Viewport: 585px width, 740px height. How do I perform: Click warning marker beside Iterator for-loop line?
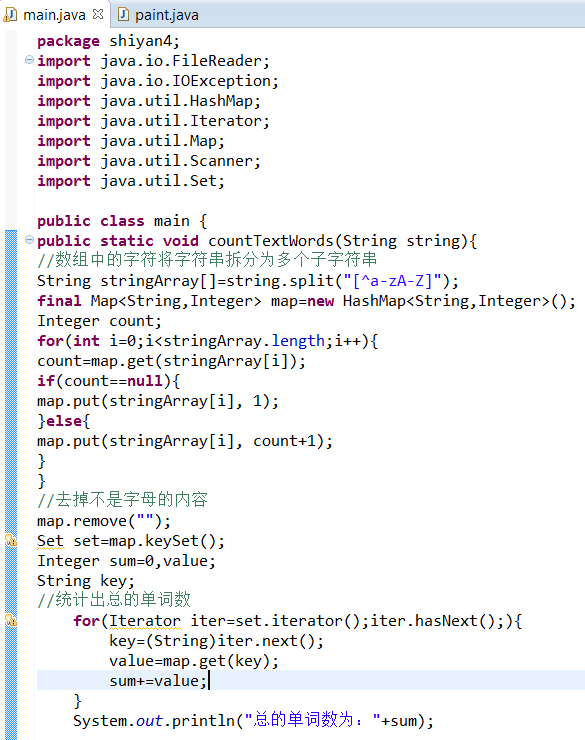coord(11,620)
